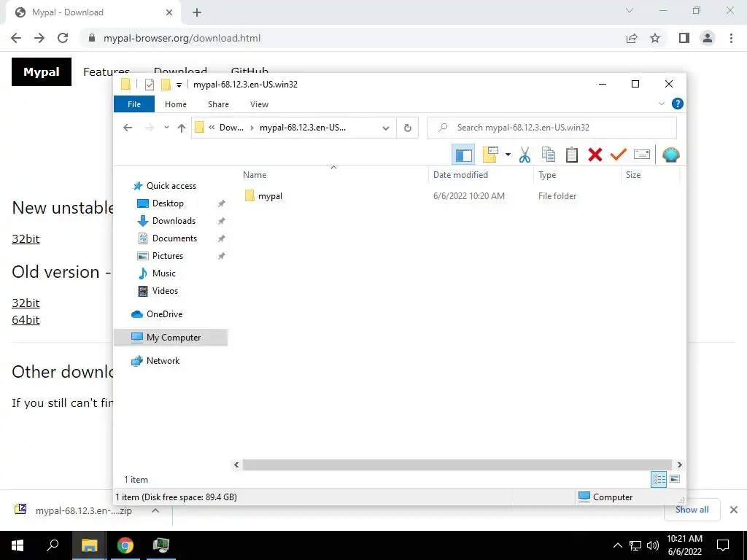Click the horizontal scrollbar right arrow
The image size is (747, 560).
point(679,464)
